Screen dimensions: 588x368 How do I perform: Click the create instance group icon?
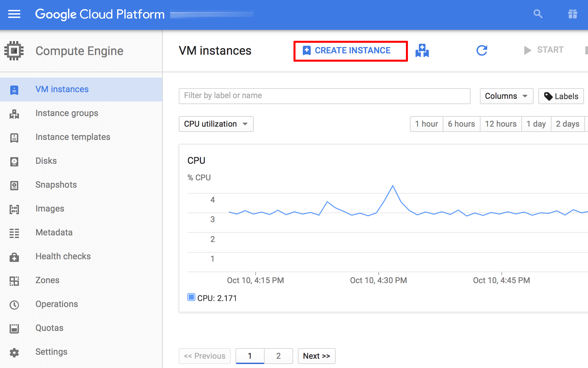coord(422,51)
